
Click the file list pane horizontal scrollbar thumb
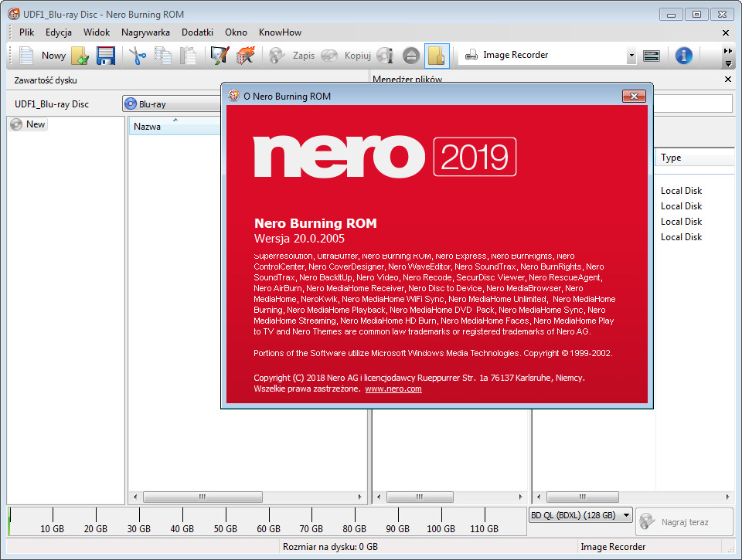click(583, 497)
